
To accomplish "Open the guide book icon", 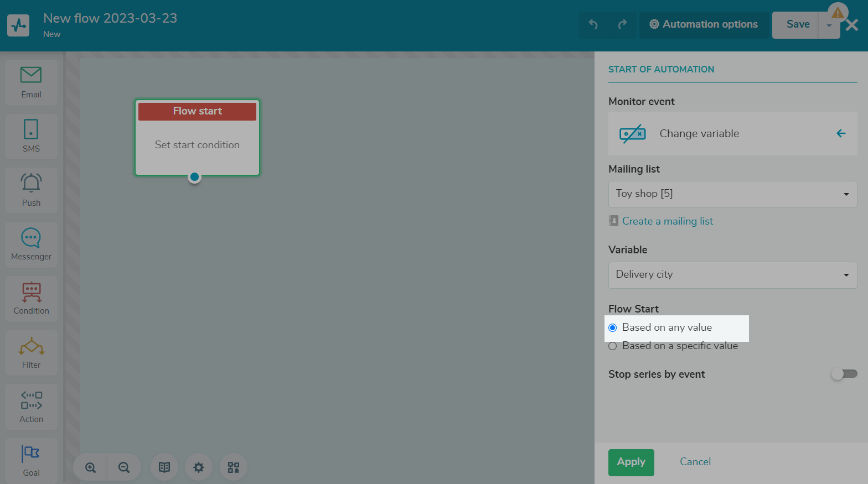I will 164,467.
